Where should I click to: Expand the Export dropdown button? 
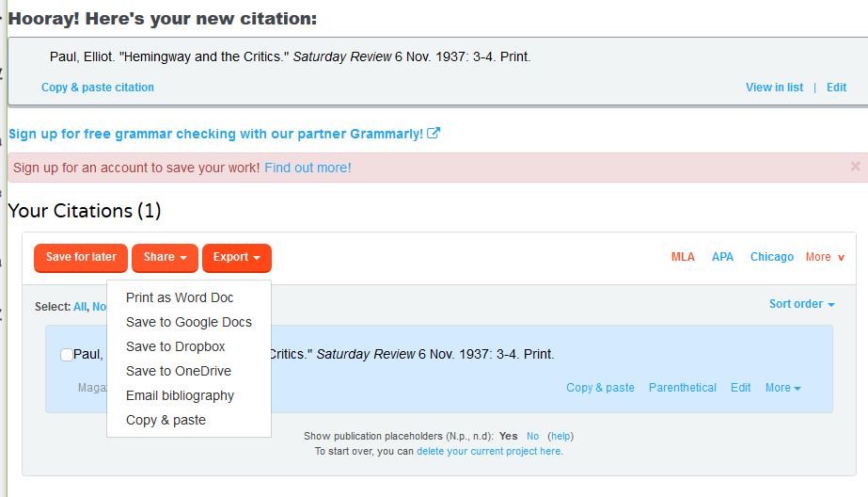[x=236, y=257]
